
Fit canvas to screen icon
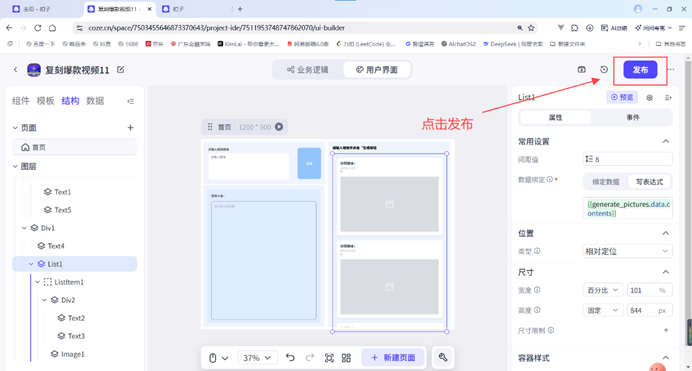329,358
